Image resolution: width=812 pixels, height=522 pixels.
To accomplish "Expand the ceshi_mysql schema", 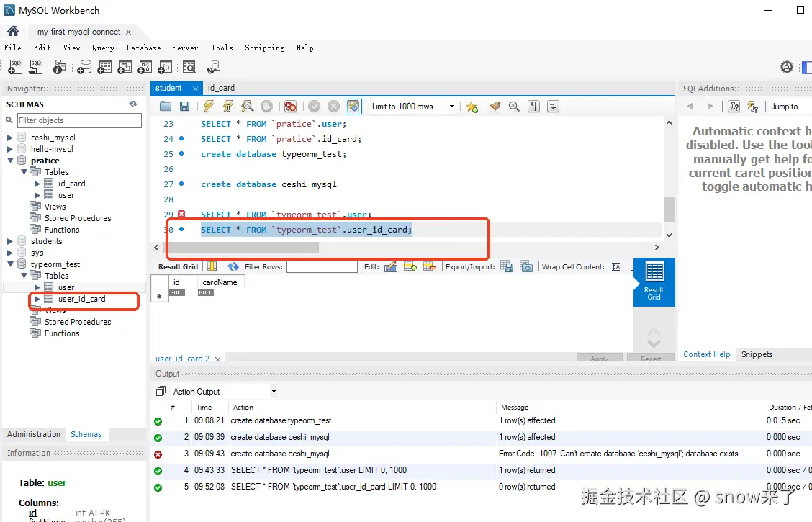I will [x=10, y=138].
